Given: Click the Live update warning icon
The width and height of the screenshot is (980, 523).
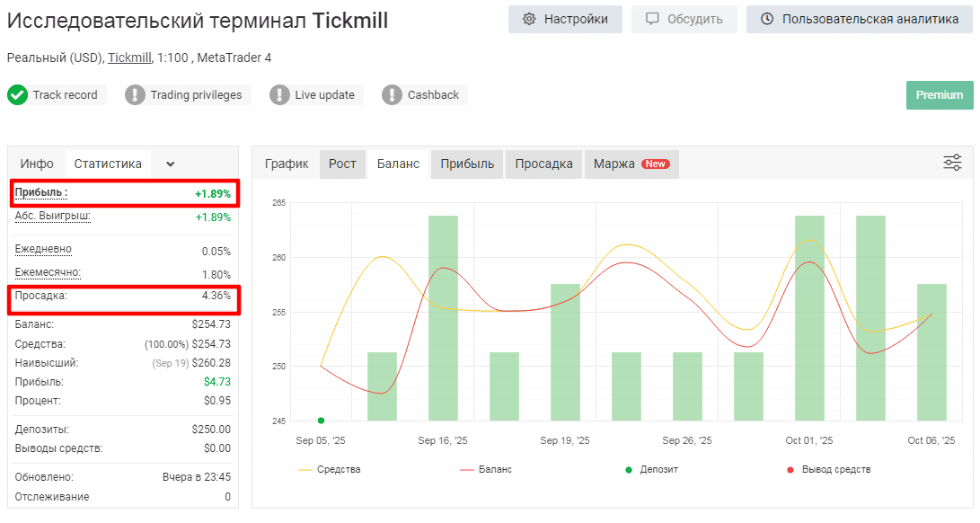Looking at the screenshot, I should click(279, 95).
